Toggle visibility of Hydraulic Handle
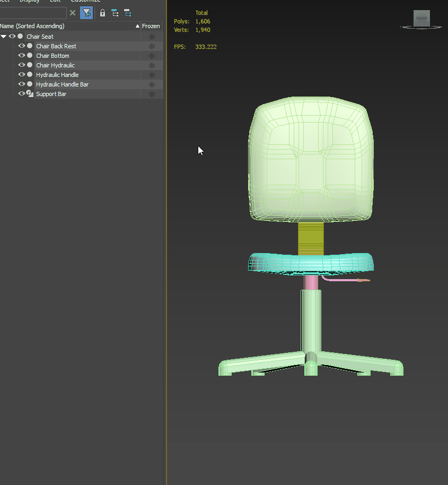Image resolution: width=448 pixels, height=485 pixels. 21,74
